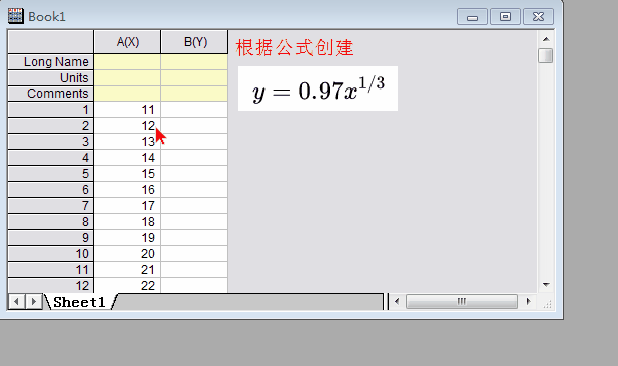Click the y = 0.97x^(1/3) formula image
Image resolution: width=618 pixels, height=366 pixels.
pyautogui.click(x=318, y=89)
